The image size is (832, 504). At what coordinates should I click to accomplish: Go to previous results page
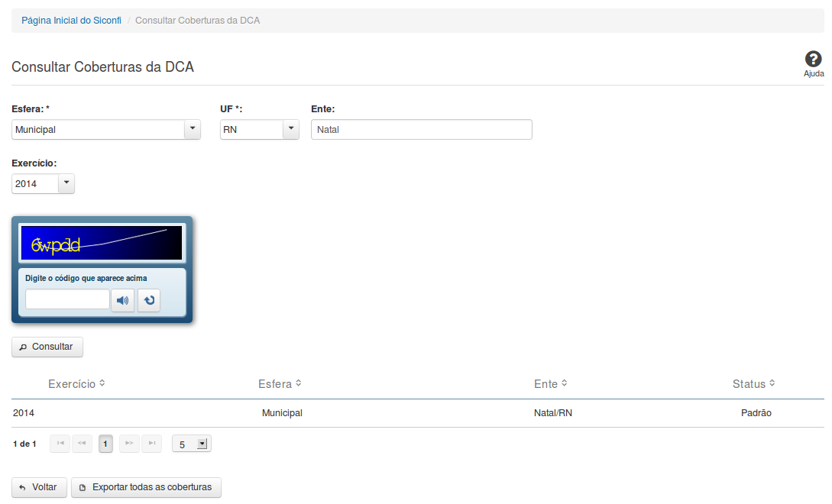[x=82, y=444]
